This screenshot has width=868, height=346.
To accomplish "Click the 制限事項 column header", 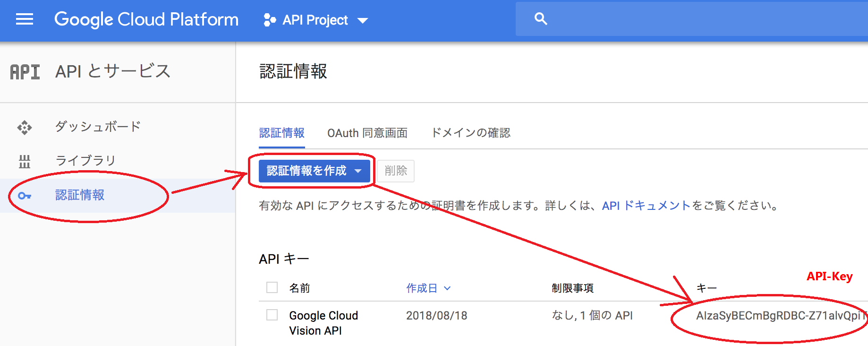I will tap(572, 288).
